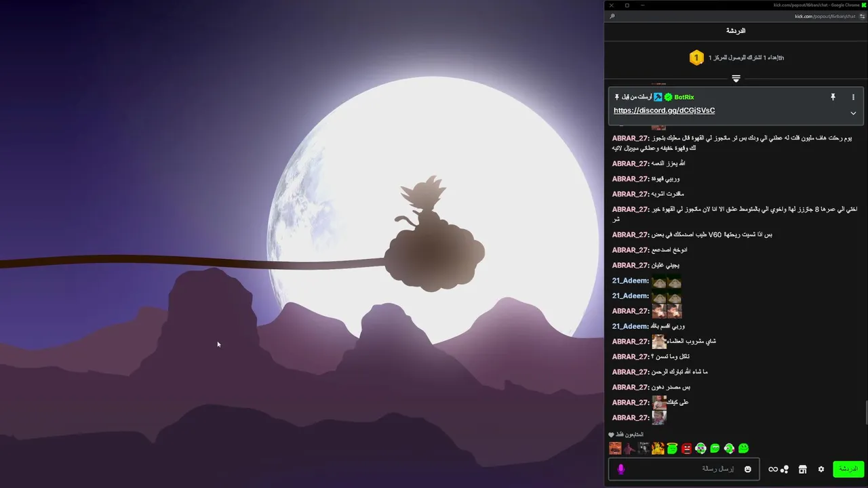The height and width of the screenshot is (488, 868).
Task: Click the green الدردشة send button
Action: point(848,469)
